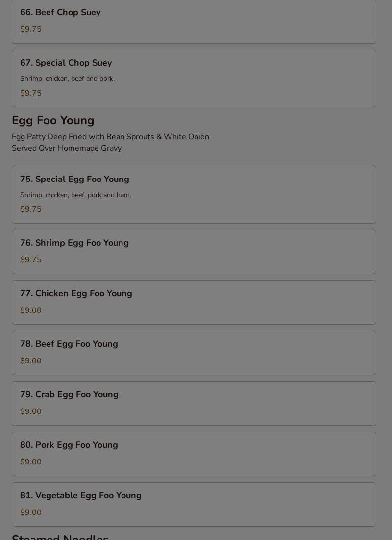Screen dimensions: 392x540
Task: Open 78. Beef Egg Foo Young
Action: click(194, 353)
